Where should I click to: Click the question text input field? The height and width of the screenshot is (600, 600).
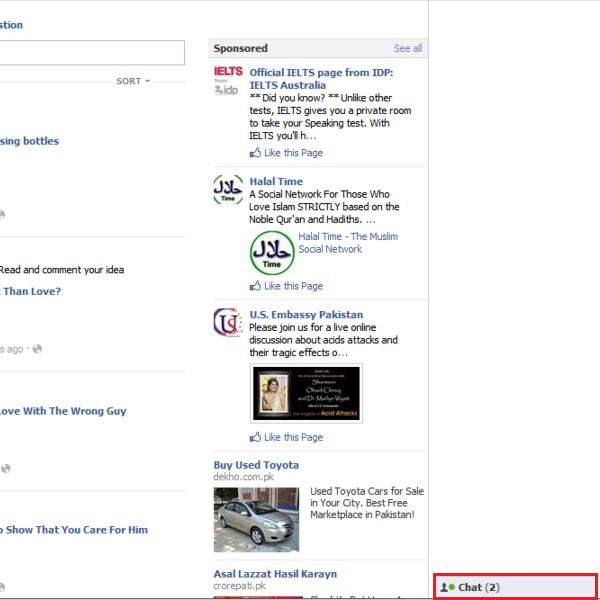coord(92,52)
